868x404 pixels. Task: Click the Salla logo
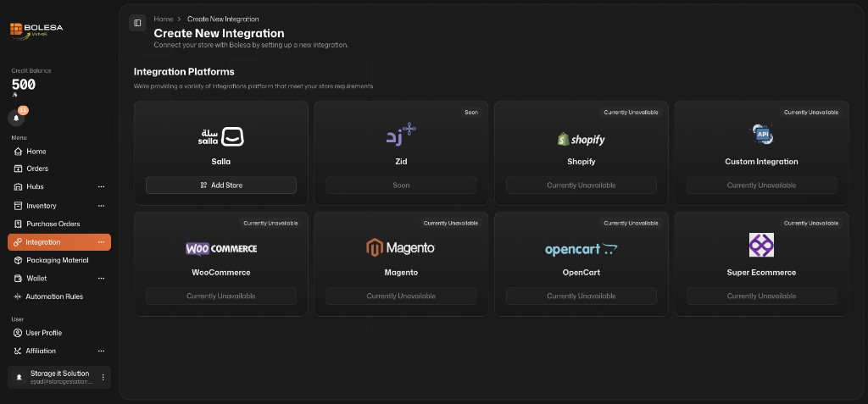click(221, 136)
